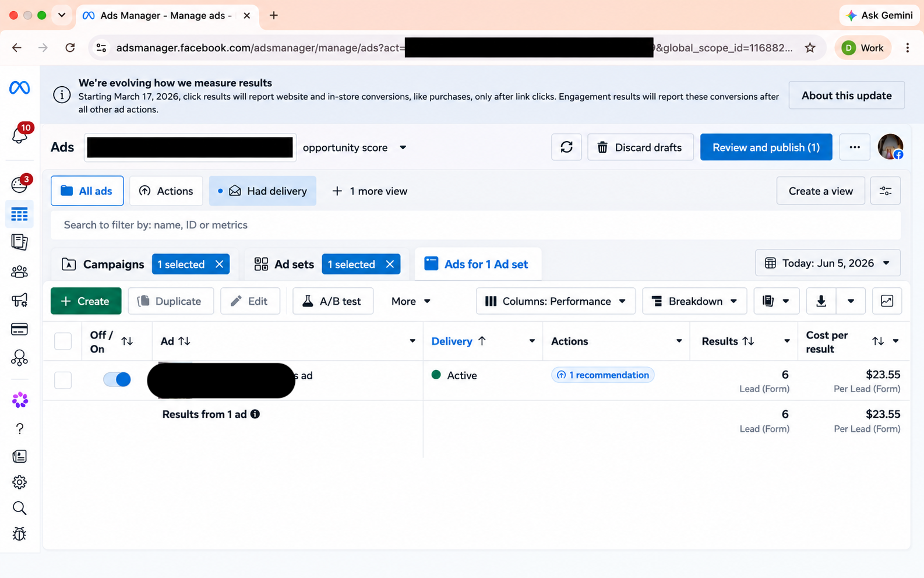Select Ads for 1 Ad set tab
This screenshot has height=578, width=924.
[x=478, y=264]
